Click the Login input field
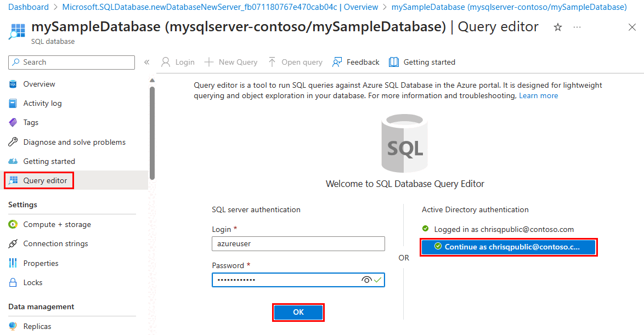This screenshot has height=335, width=644. pos(298,243)
